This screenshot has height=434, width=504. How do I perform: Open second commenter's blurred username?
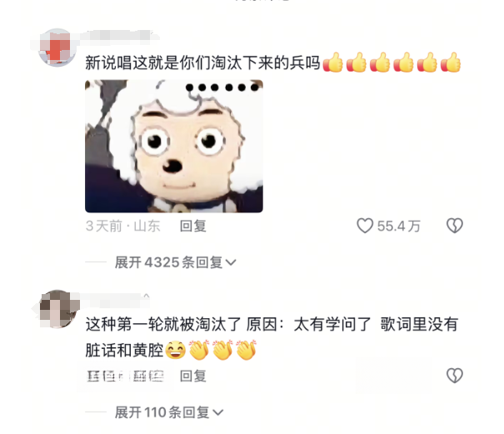[x=114, y=299]
